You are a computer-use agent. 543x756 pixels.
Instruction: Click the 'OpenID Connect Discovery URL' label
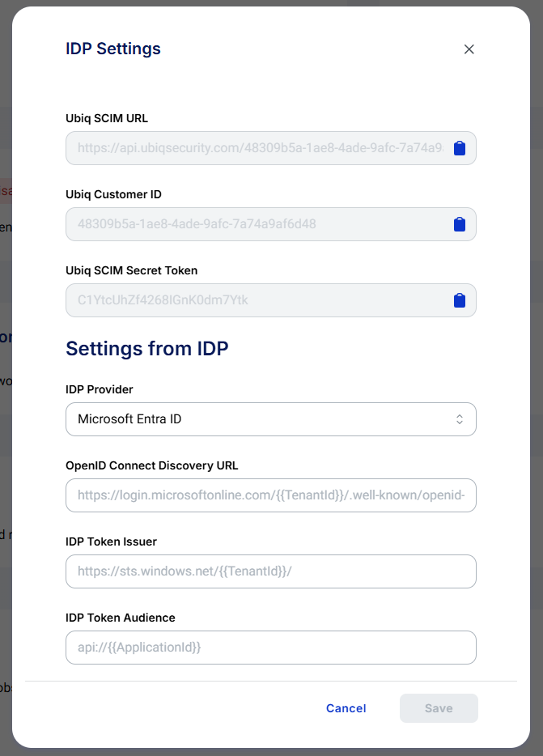[152, 465]
